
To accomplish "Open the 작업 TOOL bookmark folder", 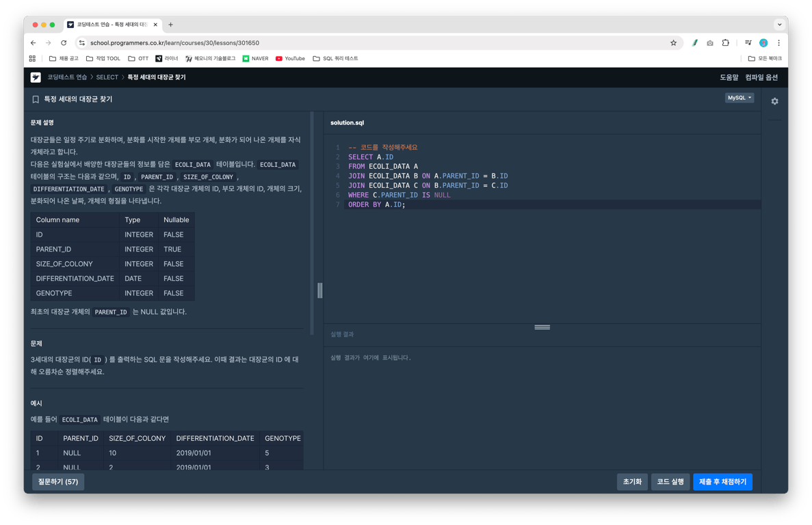I will tap(103, 59).
